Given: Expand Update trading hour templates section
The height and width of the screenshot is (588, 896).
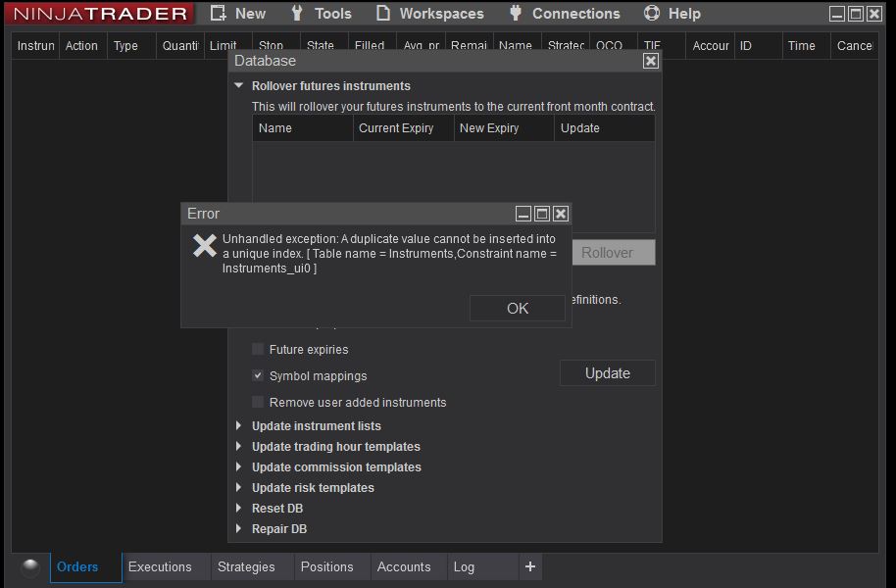Looking at the screenshot, I should (239, 446).
